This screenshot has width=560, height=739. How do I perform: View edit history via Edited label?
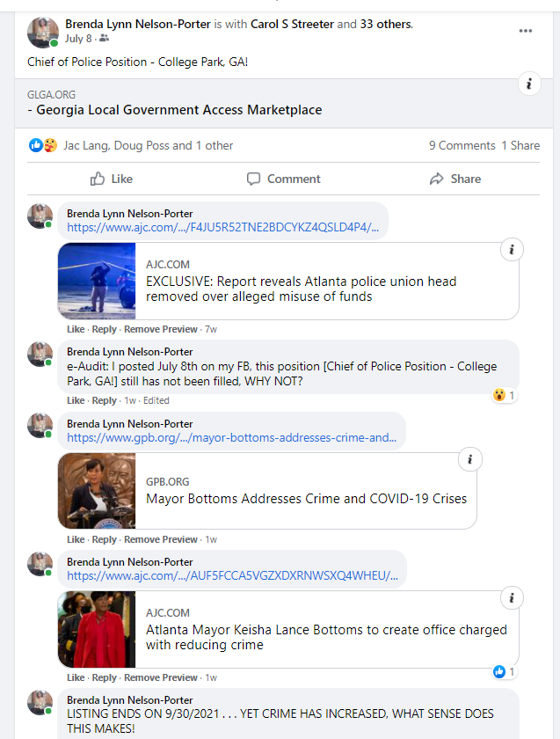156,400
